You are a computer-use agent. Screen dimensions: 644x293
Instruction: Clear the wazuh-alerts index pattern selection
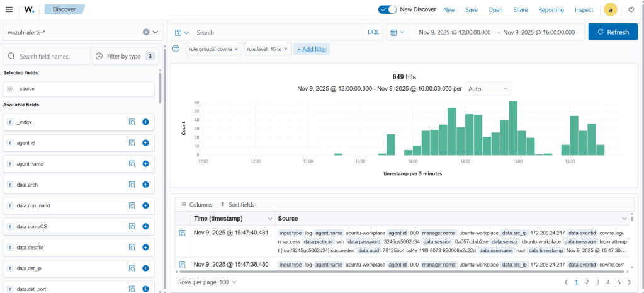point(146,32)
